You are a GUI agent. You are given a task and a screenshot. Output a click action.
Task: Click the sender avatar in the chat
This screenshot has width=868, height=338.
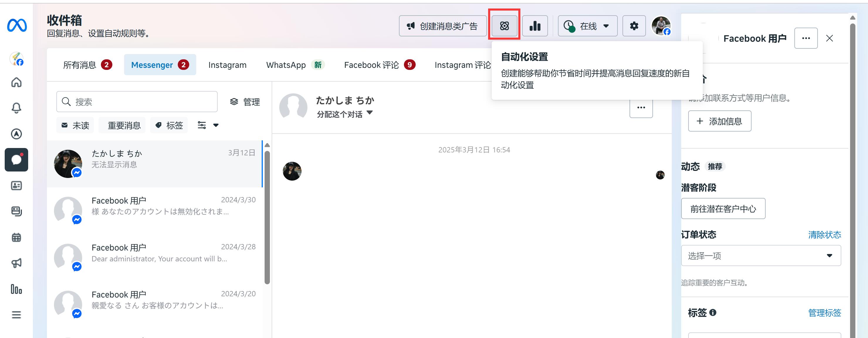tap(292, 171)
